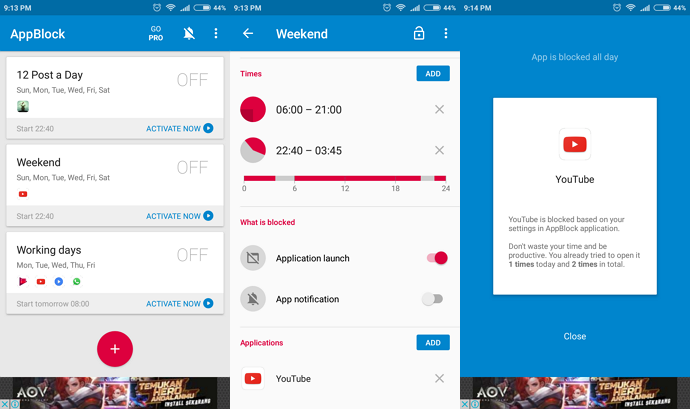Open the AppBlock overflow menu
690x409 pixels.
(x=216, y=33)
